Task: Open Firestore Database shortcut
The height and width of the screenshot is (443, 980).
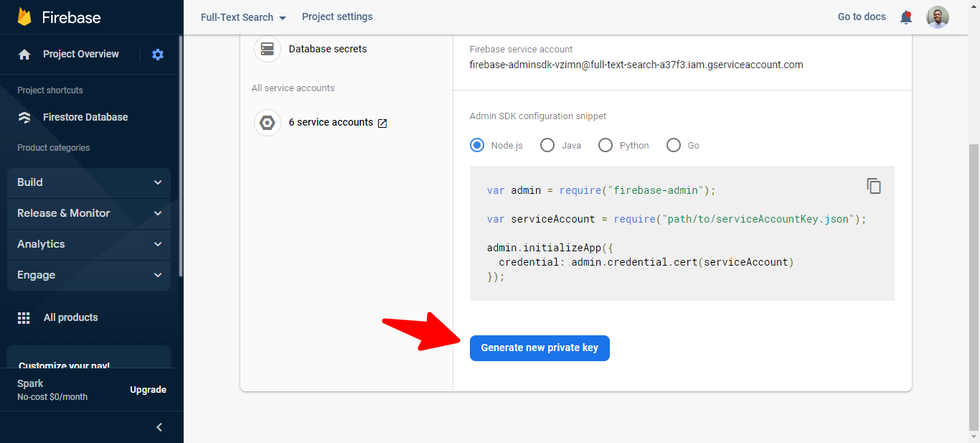Action: click(85, 118)
